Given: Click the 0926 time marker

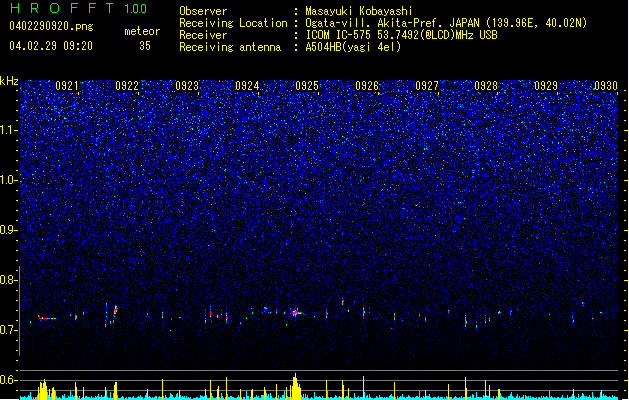Looking at the screenshot, I should click(x=367, y=86).
